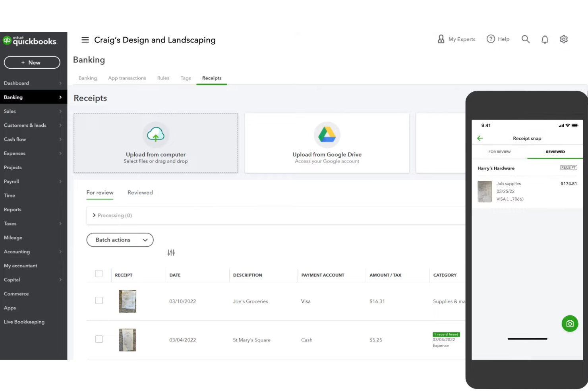Viewport: 588px width, 392px height.
Task: Open the Batch actions dropdown
Action: [x=120, y=239]
